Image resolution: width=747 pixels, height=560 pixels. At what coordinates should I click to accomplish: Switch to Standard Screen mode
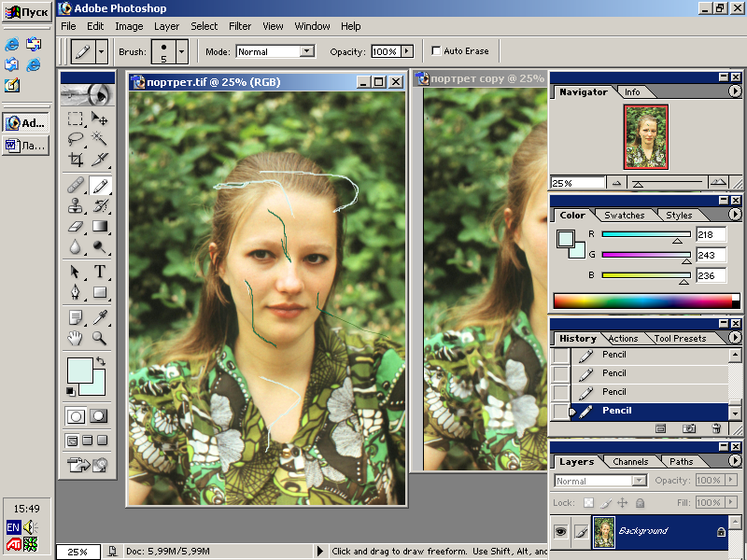pyautogui.click(x=72, y=441)
